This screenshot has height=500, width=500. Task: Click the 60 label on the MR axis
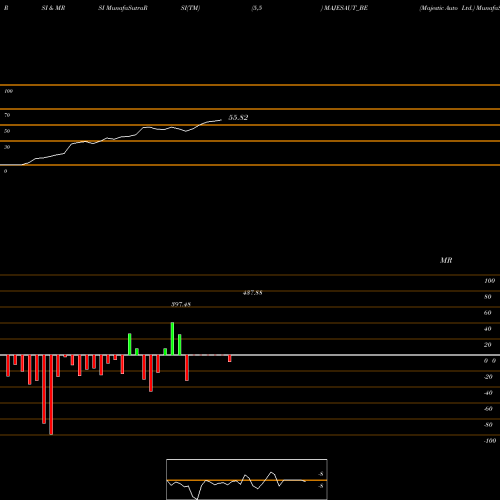[487, 313]
